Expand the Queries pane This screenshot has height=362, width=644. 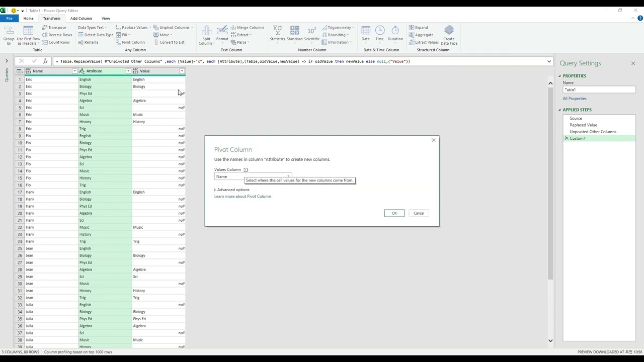click(7, 61)
